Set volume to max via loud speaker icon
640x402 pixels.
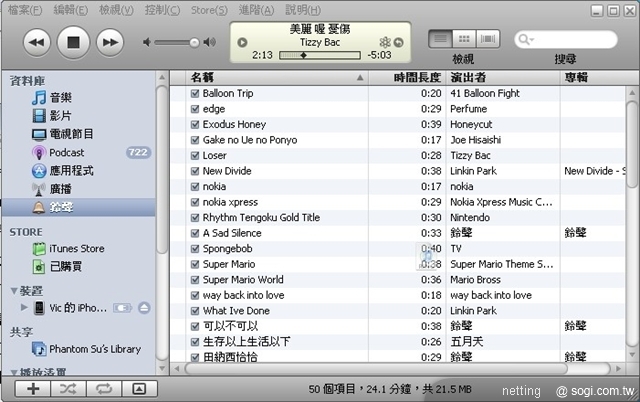(209, 42)
